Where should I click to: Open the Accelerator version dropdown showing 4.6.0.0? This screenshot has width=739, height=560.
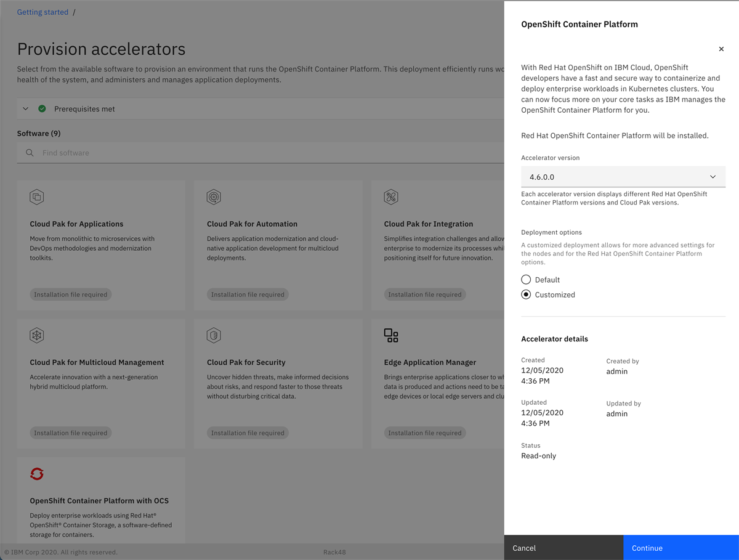click(623, 176)
